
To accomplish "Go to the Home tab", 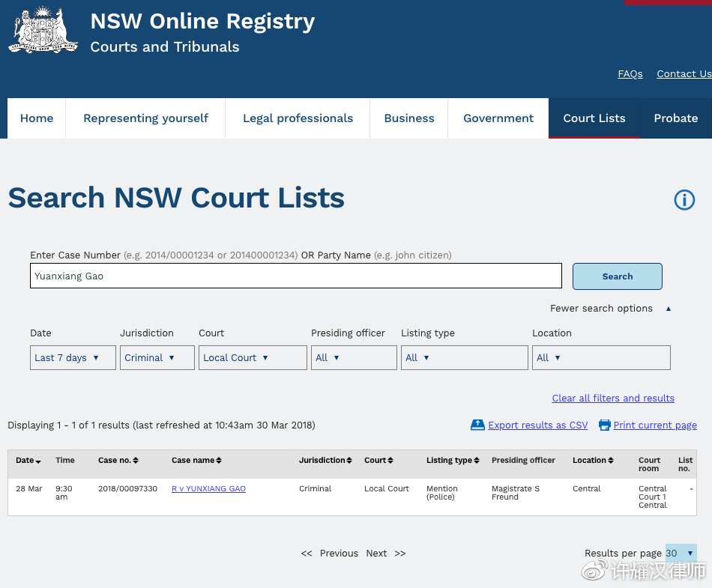I will point(36,118).
